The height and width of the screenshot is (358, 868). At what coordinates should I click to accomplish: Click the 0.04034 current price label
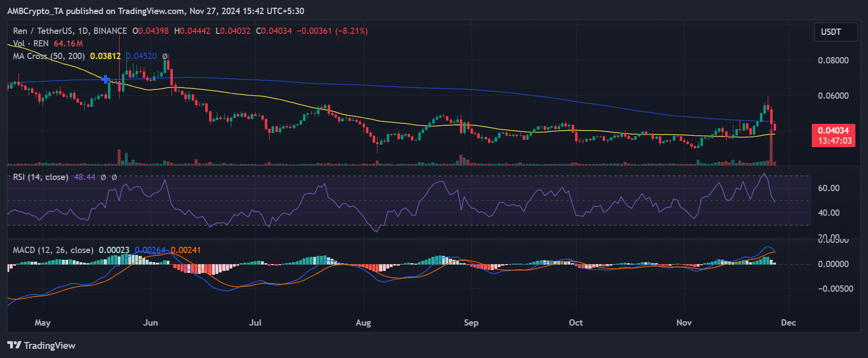point(833,131)
